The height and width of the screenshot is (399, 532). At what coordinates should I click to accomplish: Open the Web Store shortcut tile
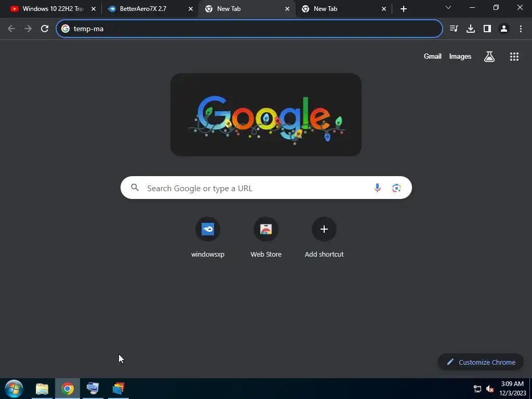tap(266, 237)
